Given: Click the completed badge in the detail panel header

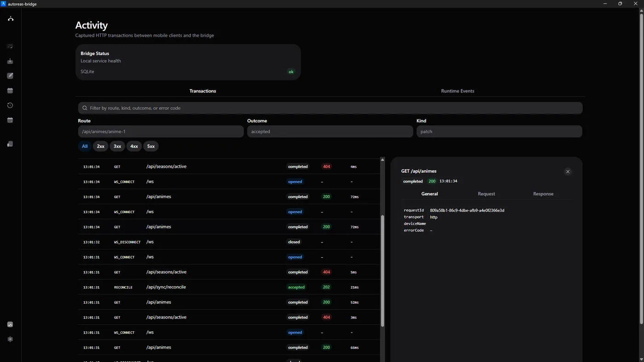Looking at the screenshot, I should [x=413, y=181].
